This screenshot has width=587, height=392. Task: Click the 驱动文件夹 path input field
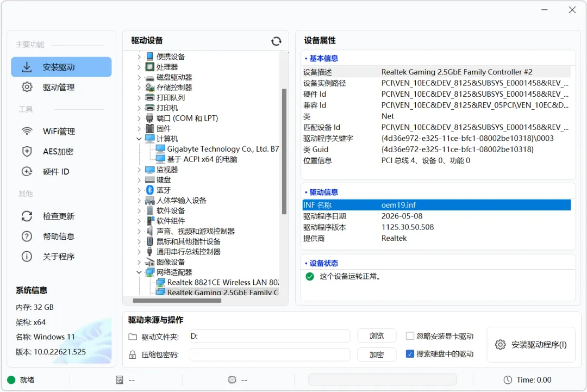point(270,336)
